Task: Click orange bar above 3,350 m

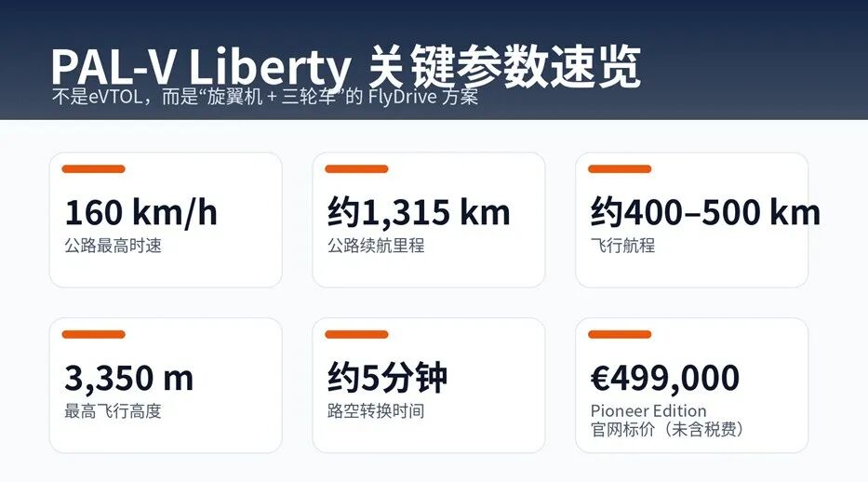Action: pos(93,334)
